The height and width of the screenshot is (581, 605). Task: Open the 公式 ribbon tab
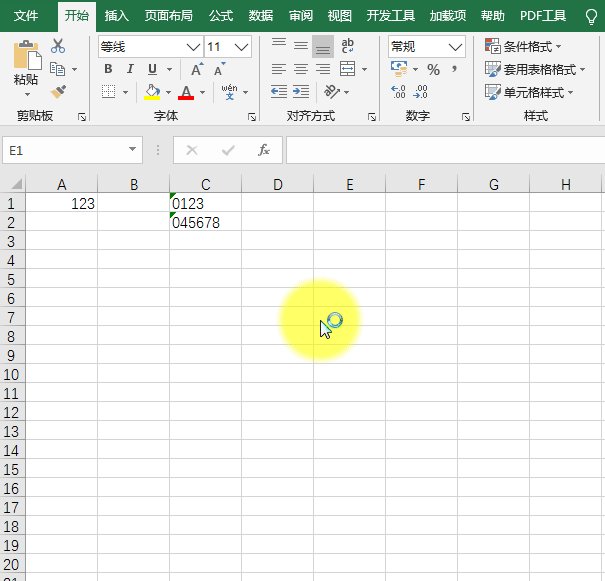221,16
